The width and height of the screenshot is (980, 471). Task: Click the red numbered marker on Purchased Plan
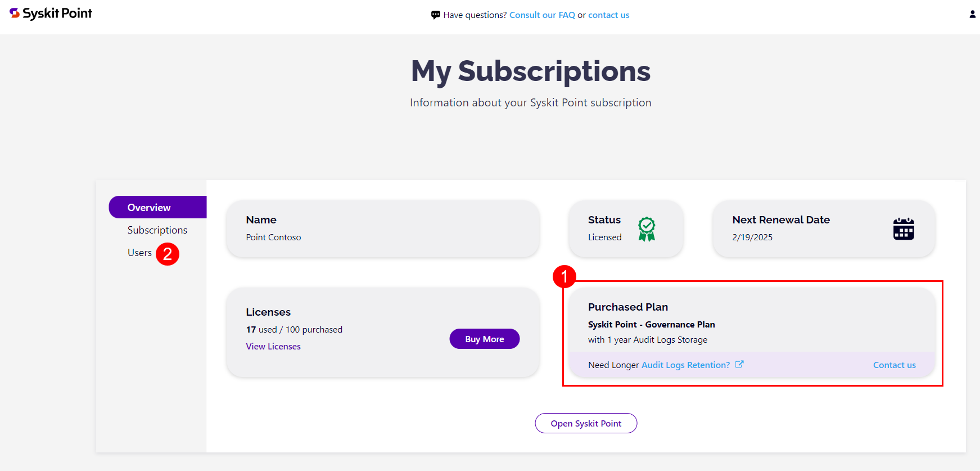click(x=564, y=277)
